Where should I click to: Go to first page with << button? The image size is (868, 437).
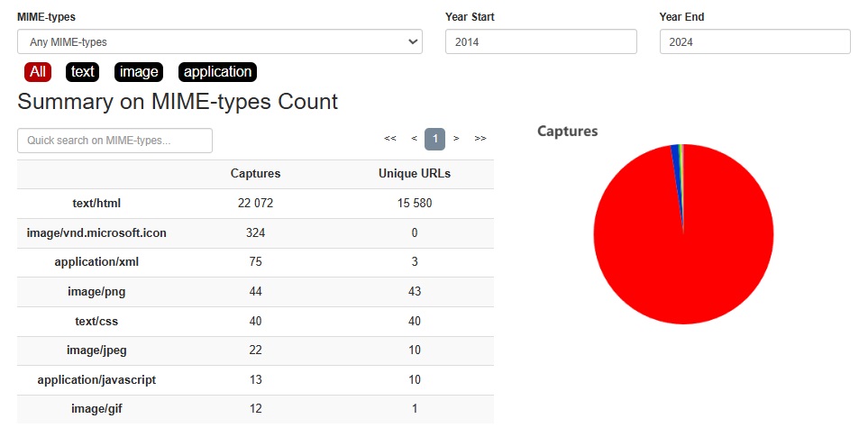coord(390,139)
